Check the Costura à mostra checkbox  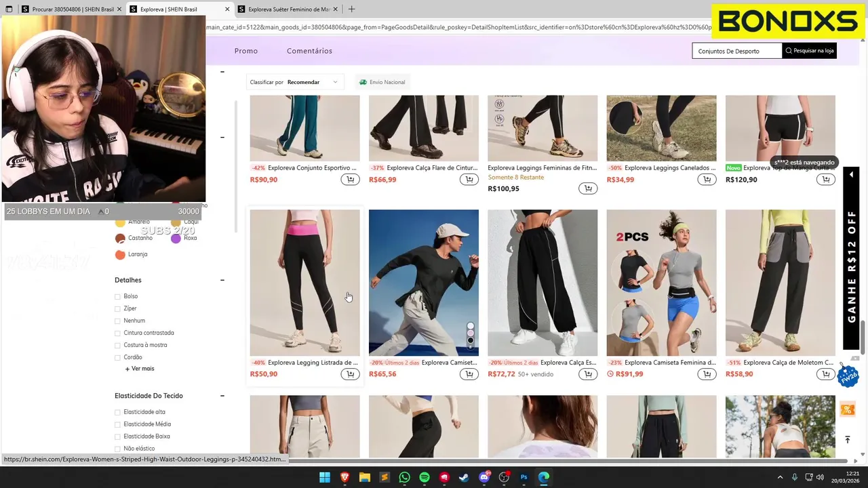(117, 346)
